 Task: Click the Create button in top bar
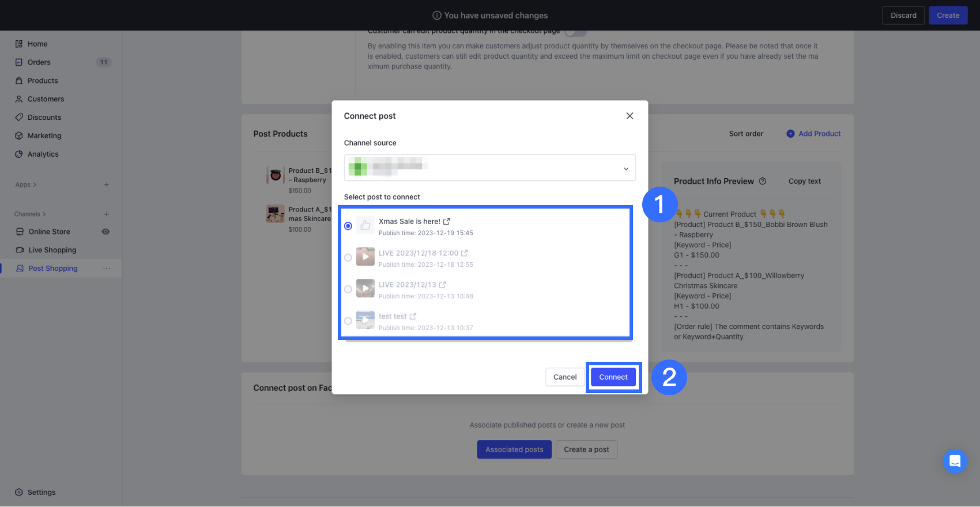pyautogui.click(x=948, y=16)
